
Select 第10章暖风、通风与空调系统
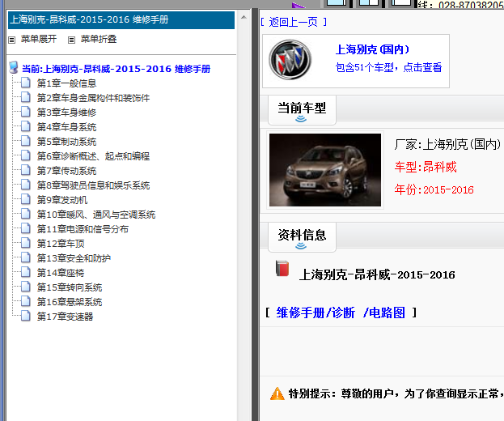96,215
